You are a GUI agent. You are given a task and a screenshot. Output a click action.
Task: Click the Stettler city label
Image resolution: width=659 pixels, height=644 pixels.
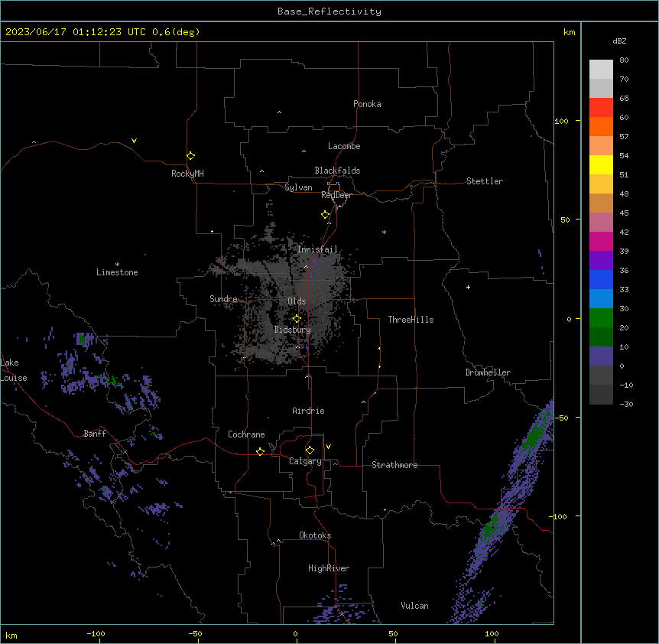[x=485, y=181]
